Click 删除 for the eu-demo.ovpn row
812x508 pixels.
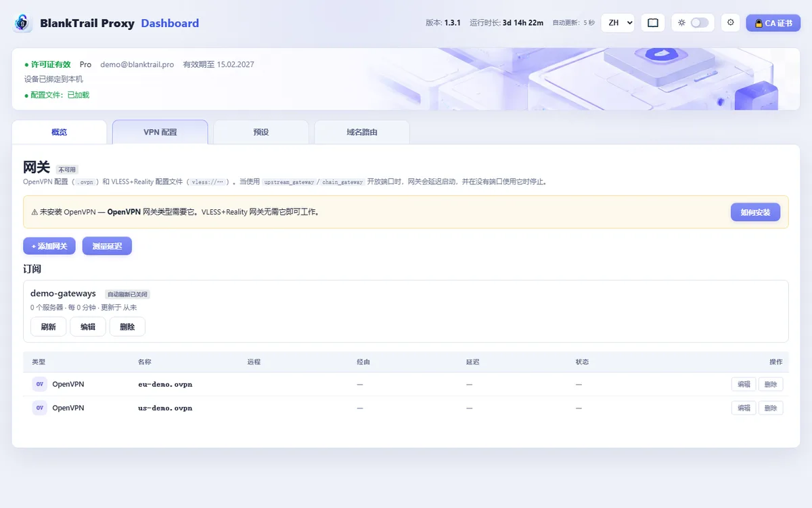coord(771,384)
